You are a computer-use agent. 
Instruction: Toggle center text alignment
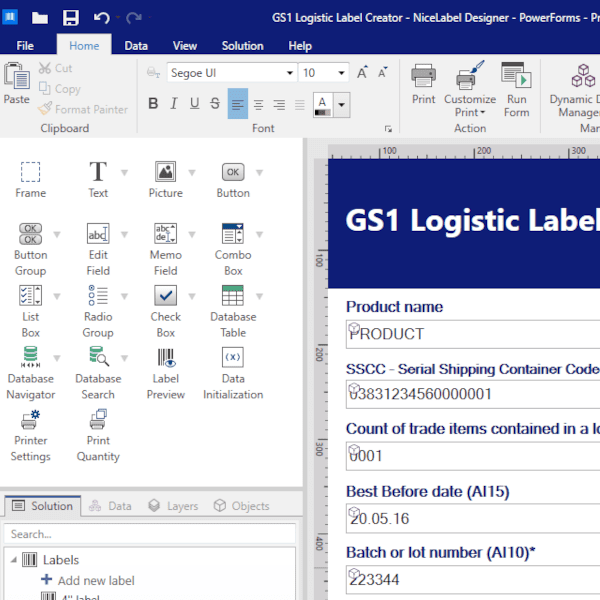click(259, 104)
